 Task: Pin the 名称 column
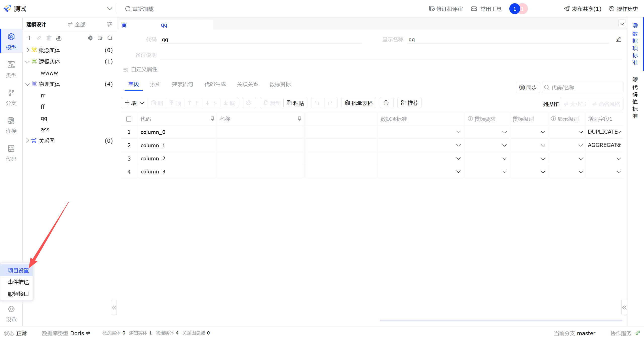299,119
